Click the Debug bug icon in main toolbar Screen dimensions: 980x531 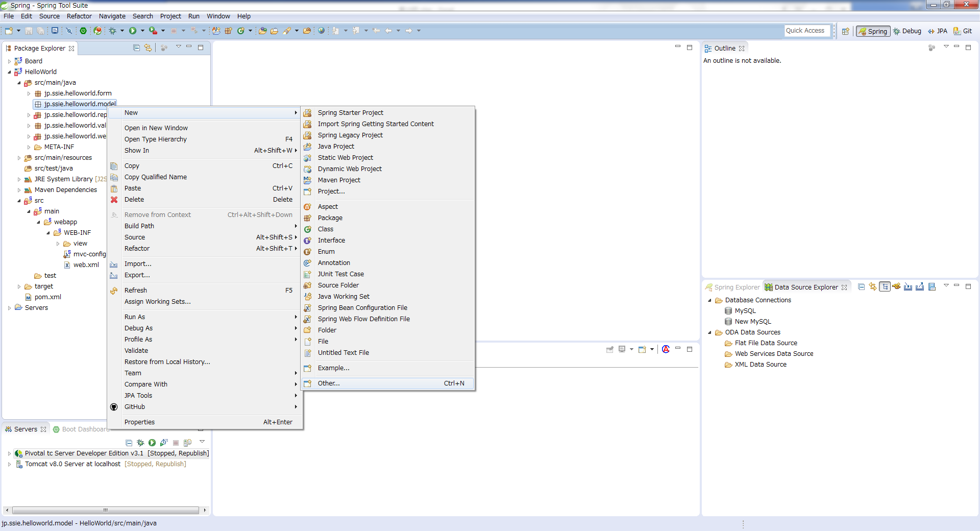[113, 31]
